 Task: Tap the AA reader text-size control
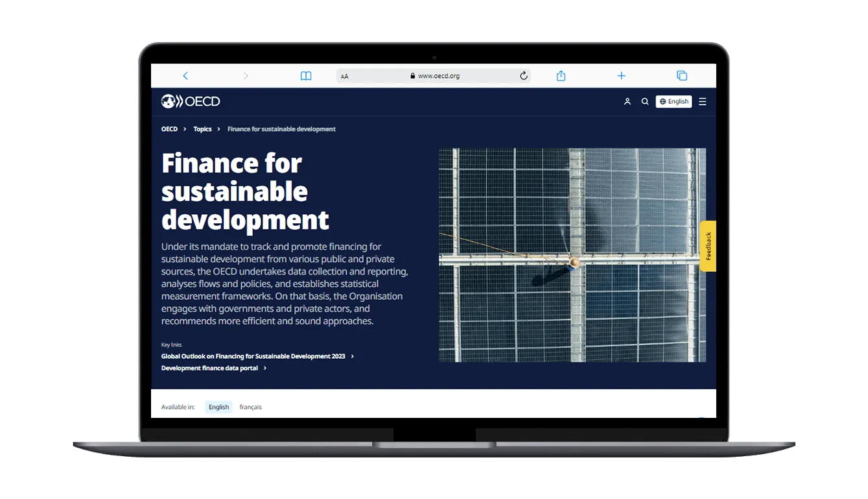[x=344, y=77]
